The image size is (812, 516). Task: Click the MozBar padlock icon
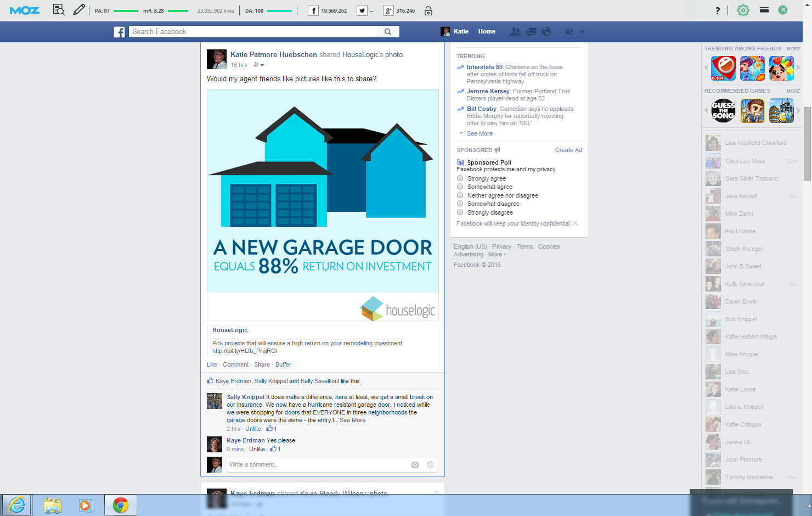tap(428, 10)
